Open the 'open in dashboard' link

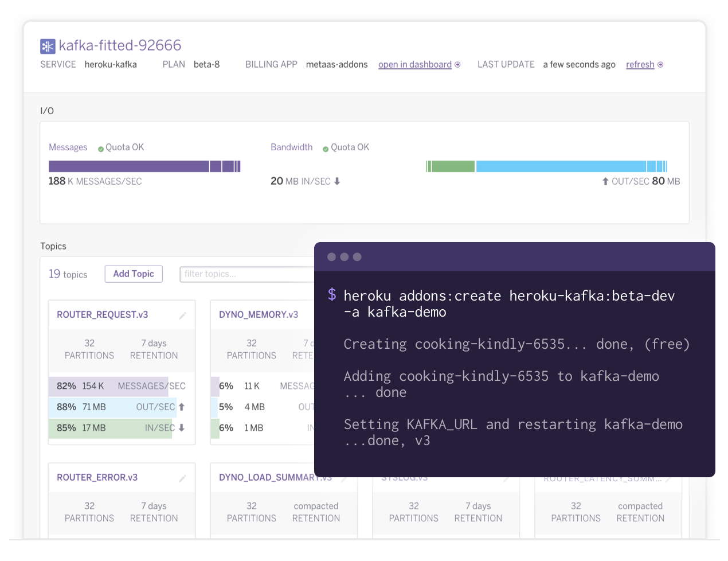point(415,64)
